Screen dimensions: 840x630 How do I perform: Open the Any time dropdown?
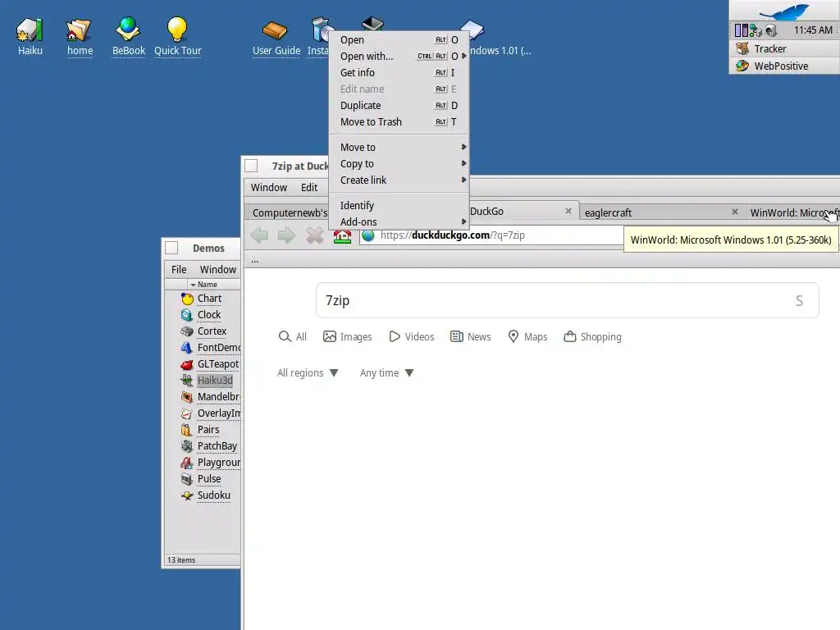387,373
